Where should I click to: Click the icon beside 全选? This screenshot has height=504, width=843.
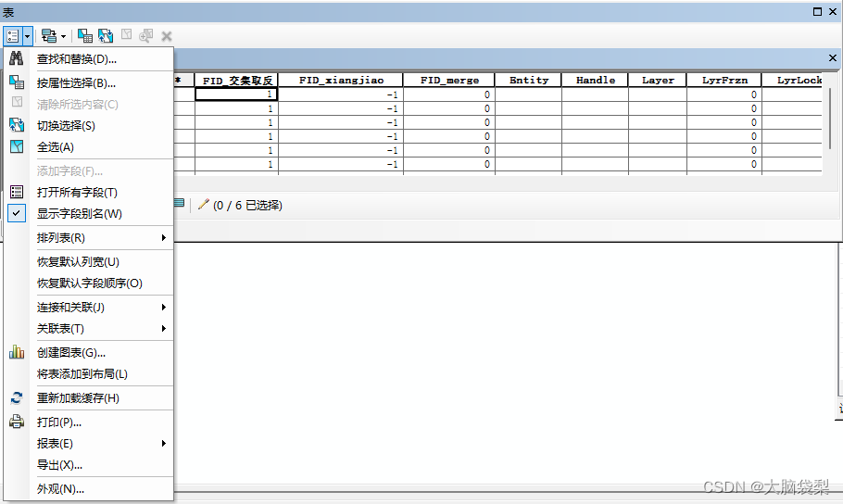click(17, 146)
